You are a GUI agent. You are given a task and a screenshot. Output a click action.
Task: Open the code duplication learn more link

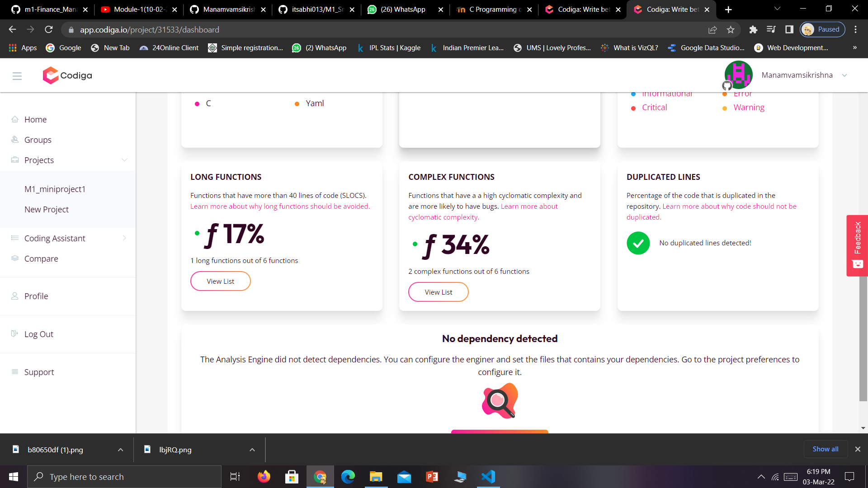(x=711, y=212)
